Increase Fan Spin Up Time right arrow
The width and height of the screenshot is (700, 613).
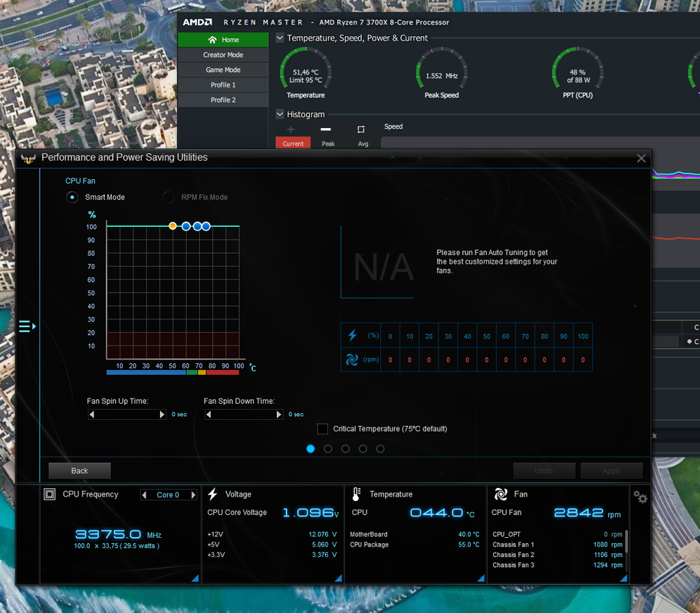pos(162,415)
